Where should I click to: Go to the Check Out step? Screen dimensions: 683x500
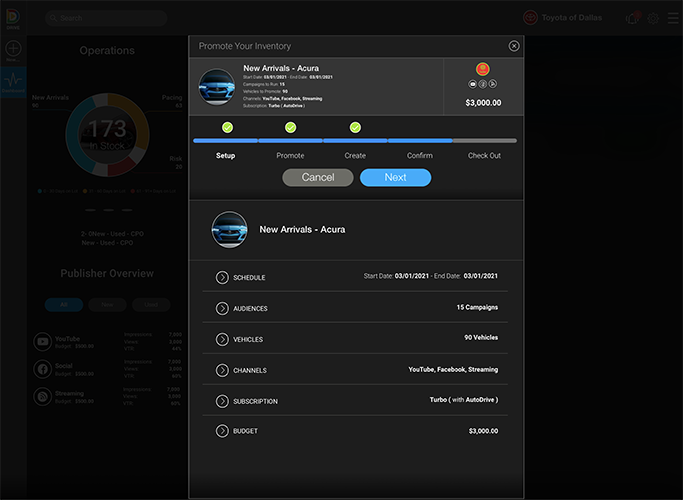pos(484,156)
